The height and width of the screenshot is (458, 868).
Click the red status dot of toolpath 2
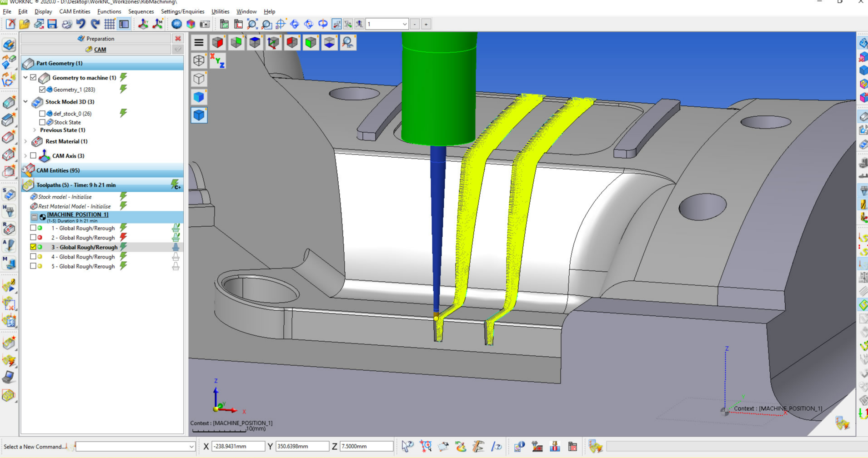pyautogui.click(x=40, y=238)
